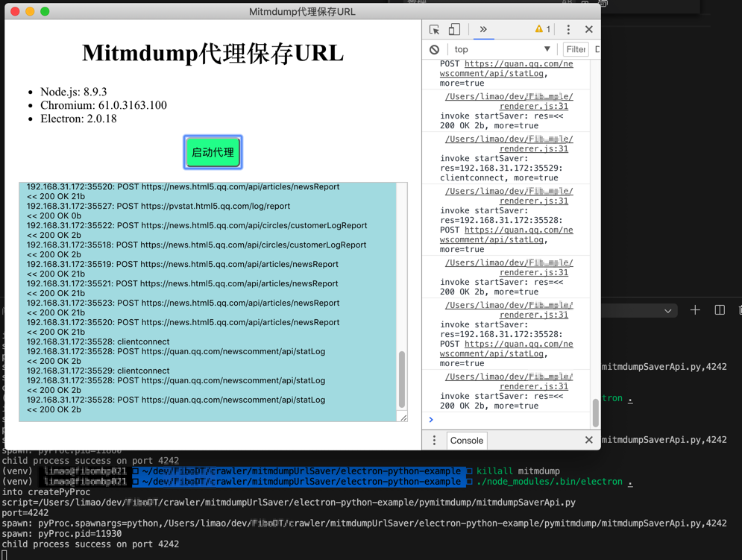Viewport: 742px width, 560px height.
Task: Click 'killall mitmdump' command in terminal
Action: click(518, 471)
